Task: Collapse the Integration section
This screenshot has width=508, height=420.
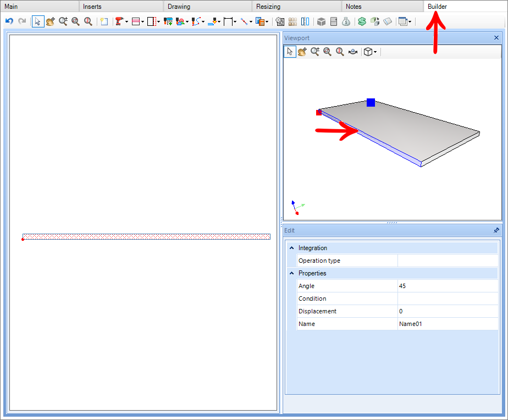Action: (291, 248)
